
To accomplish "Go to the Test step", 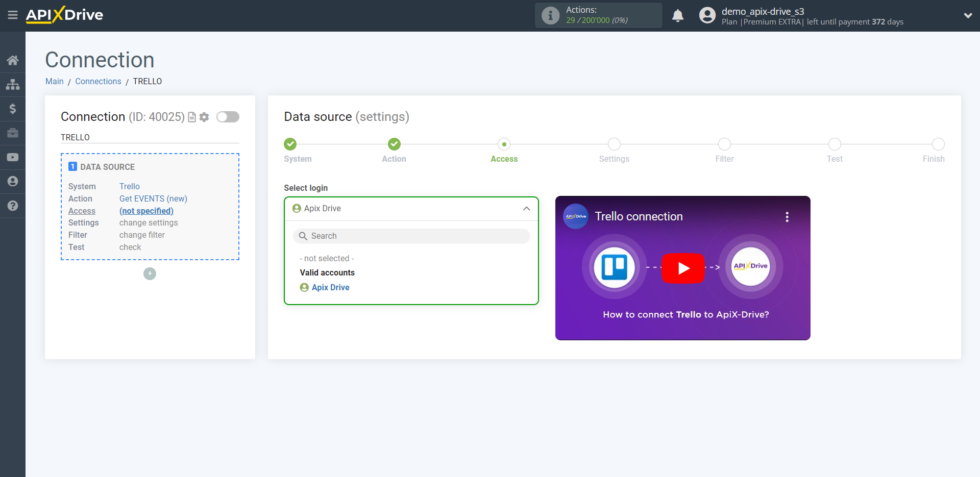I will [835, 144].
